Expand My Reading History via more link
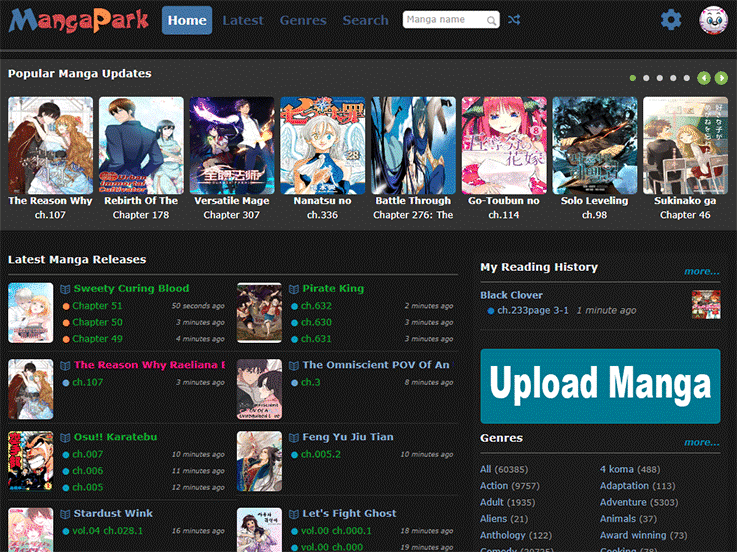Viewport: 737px width, 552px height. (701, 271)
